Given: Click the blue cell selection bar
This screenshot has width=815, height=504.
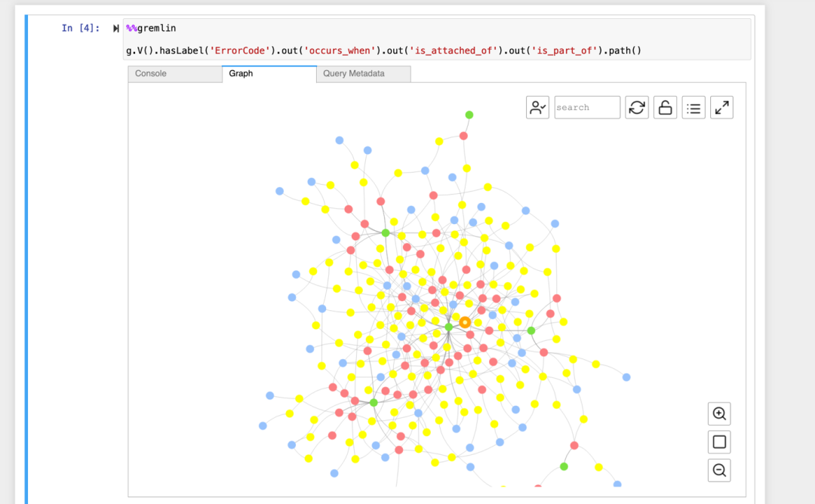Looking at the screenshot, I should 27,257.
